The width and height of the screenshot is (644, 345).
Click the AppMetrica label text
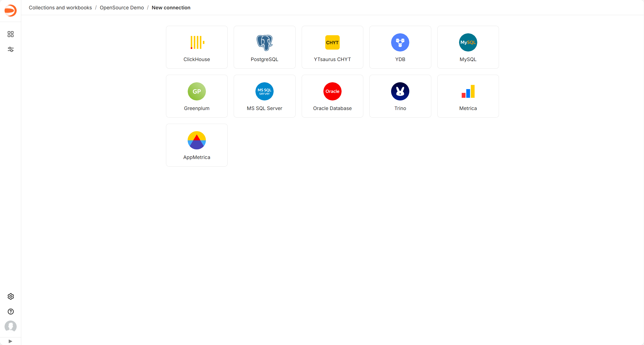click(x=197, y=157)
